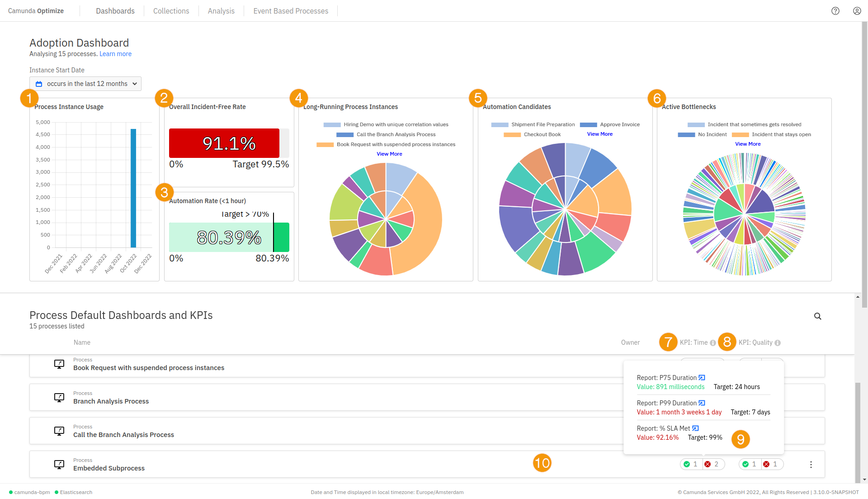Click the search icon in Process Default Dashboards
This screenshot has height=499, width=868.
(817, 316)
